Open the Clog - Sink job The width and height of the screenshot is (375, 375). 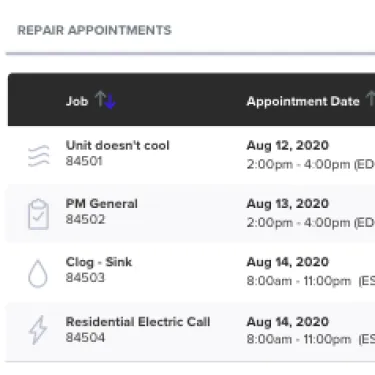(x=99, y=262)
